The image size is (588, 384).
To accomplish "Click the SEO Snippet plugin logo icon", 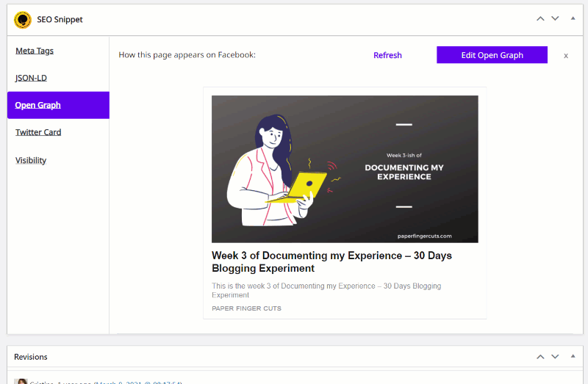I will tap(23, 20).
